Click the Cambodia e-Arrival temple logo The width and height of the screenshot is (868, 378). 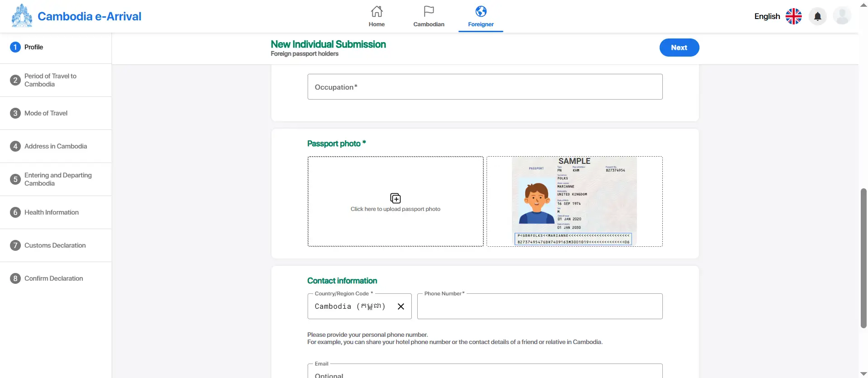pyautogui.click(x=22, y=16)
